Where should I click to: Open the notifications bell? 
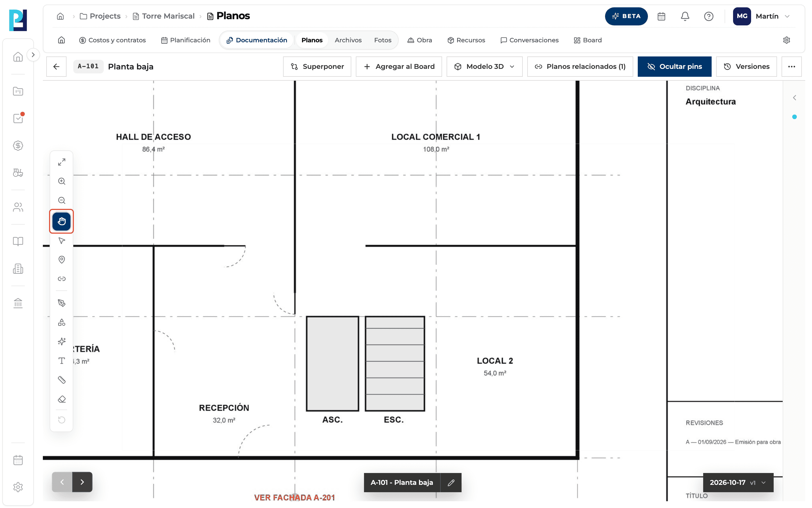tap(685, 16)
